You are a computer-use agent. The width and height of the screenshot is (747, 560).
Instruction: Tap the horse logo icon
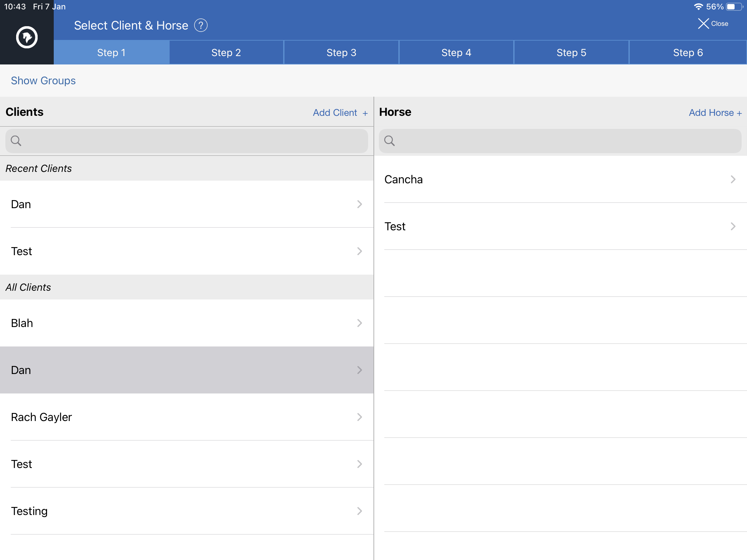click(x=27, y=37)
